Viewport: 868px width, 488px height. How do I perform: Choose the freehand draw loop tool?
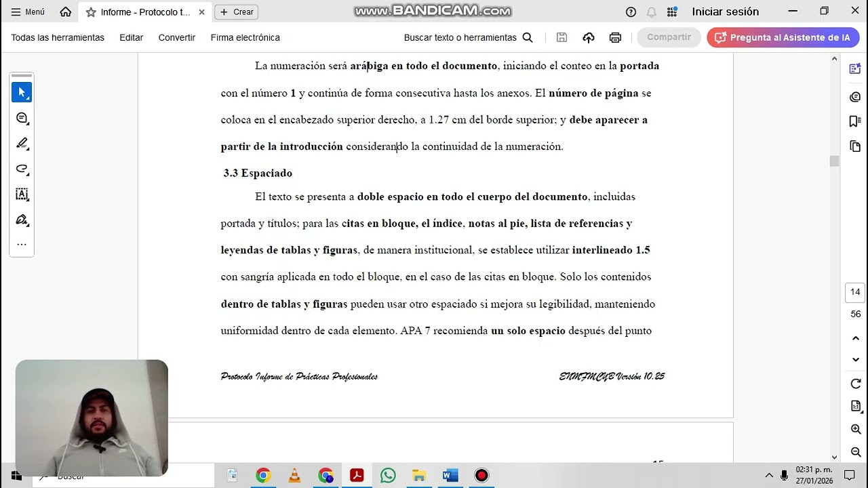pos(22,169)
